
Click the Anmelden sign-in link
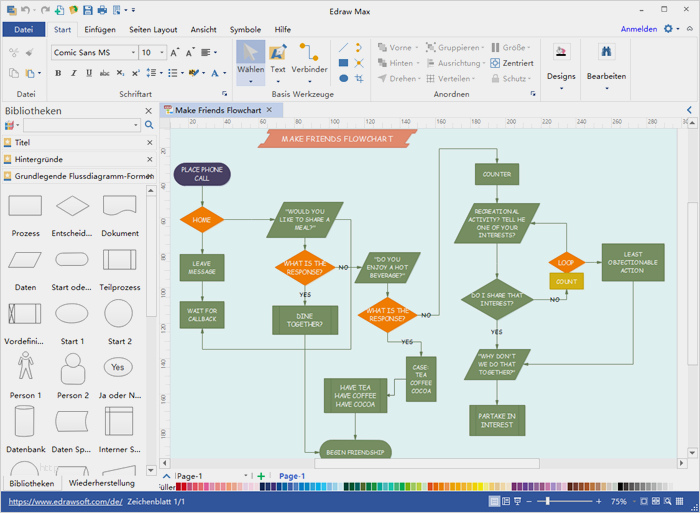click(639, 30)
